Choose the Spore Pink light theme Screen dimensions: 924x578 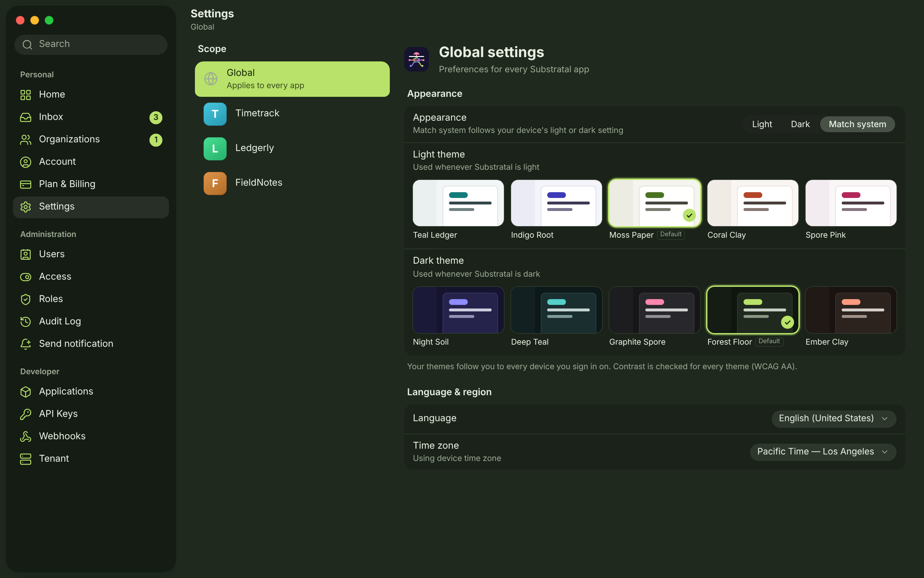click(x=851, y=203)
